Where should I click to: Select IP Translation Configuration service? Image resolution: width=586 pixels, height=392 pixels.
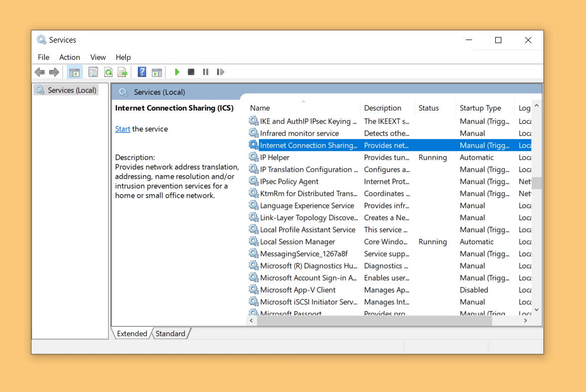[x=389, y=169]
